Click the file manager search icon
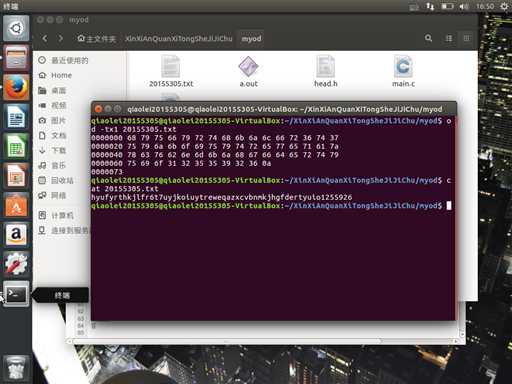 coord(428,38)
